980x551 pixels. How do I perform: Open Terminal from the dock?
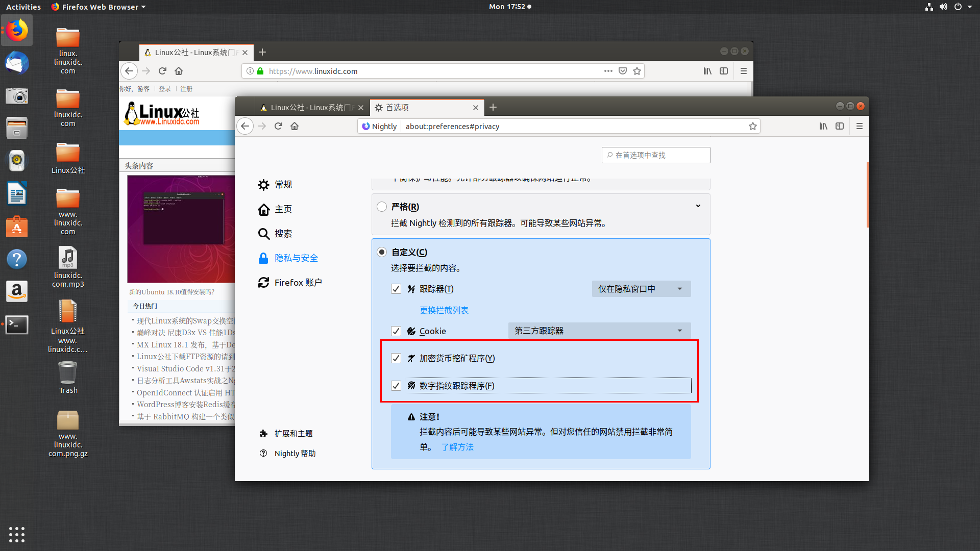point(17,324)
